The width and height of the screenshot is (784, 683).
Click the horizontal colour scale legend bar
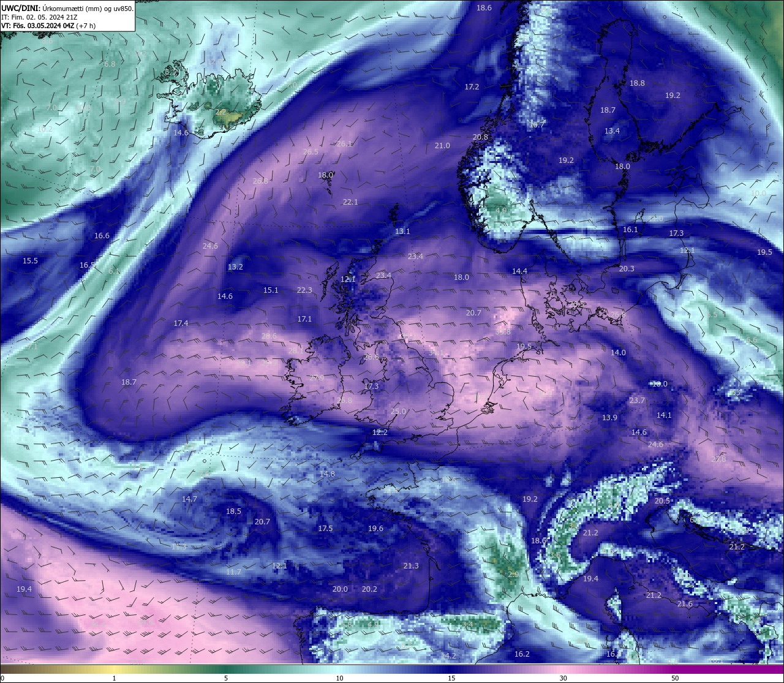point(392,669)
